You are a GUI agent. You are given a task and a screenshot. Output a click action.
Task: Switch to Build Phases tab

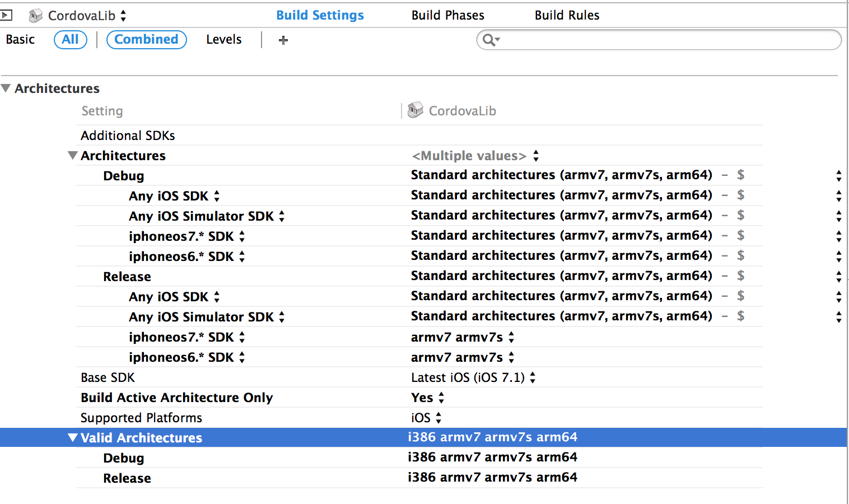447,15
